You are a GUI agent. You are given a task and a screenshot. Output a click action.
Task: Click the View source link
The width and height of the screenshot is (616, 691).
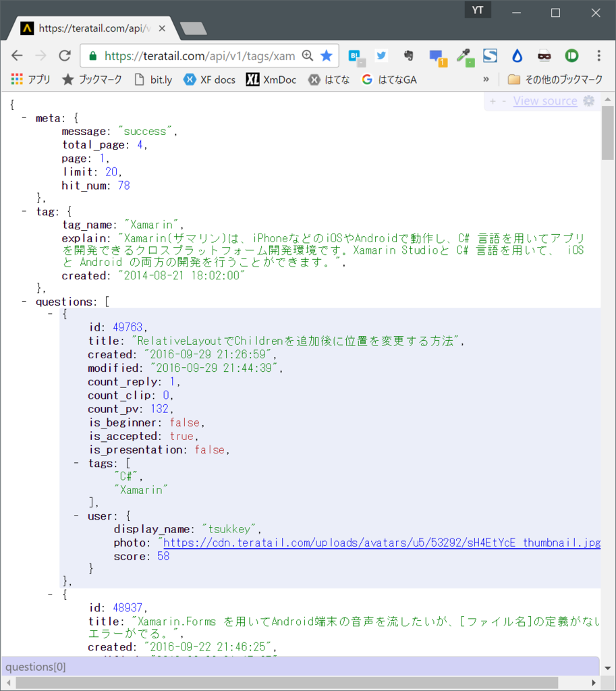[x=545, y=101]
